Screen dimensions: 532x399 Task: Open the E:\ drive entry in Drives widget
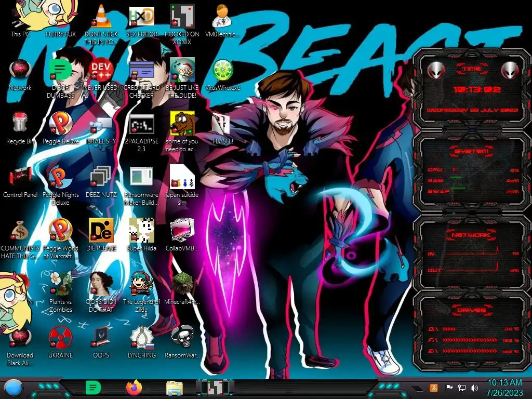pyautogui.click(x=473, y=351)
